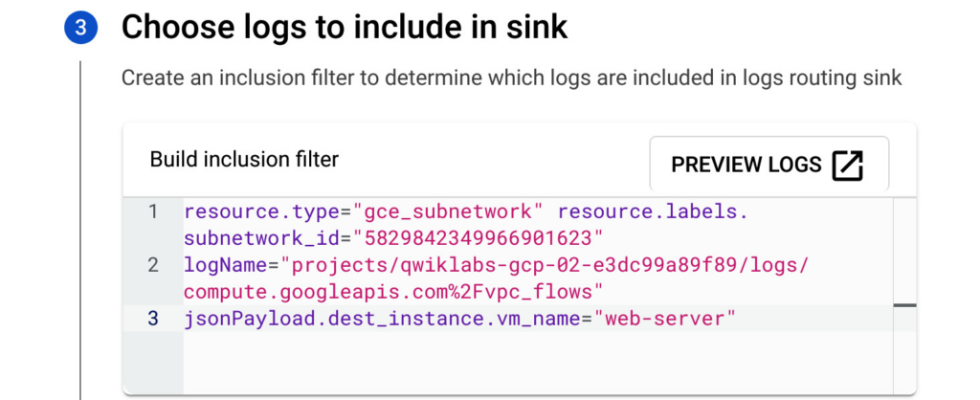The height and width of the screenshot is (400, 980).
Task: Click the step 3 number circle icon
Action: click(80, 29)
